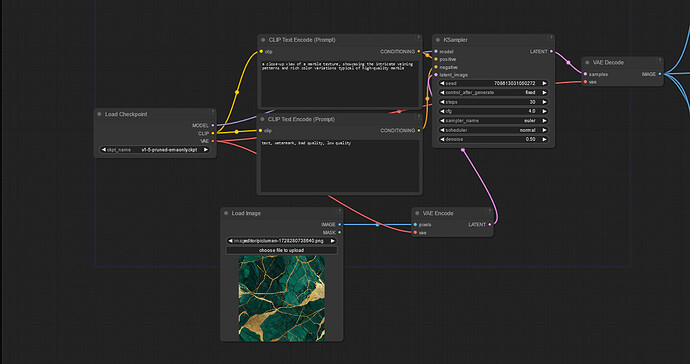Cycle scheduler backward with its left arrow
Viewport: 690px width, 364px height.
click(x=442, y=130)
